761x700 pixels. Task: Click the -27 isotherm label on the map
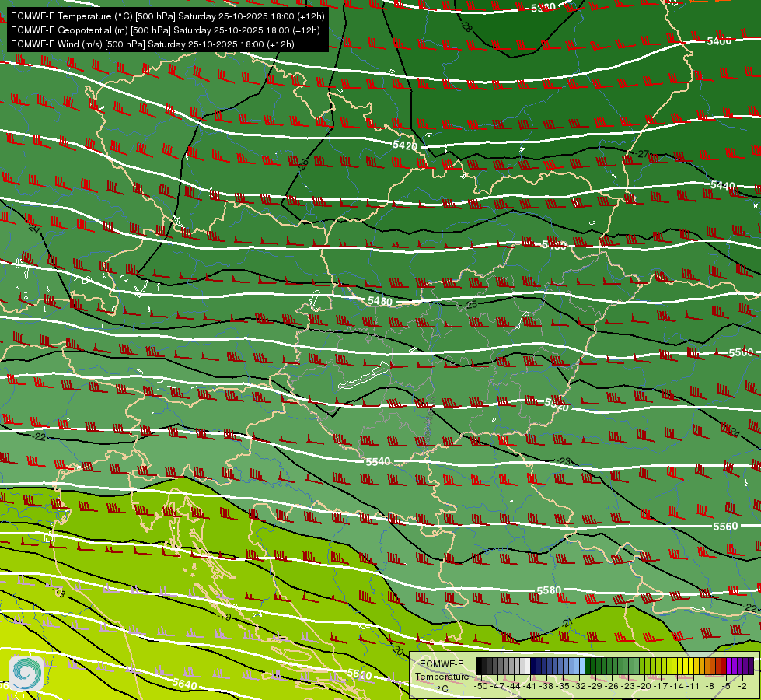pyautogui.click(x=642, y=154)
